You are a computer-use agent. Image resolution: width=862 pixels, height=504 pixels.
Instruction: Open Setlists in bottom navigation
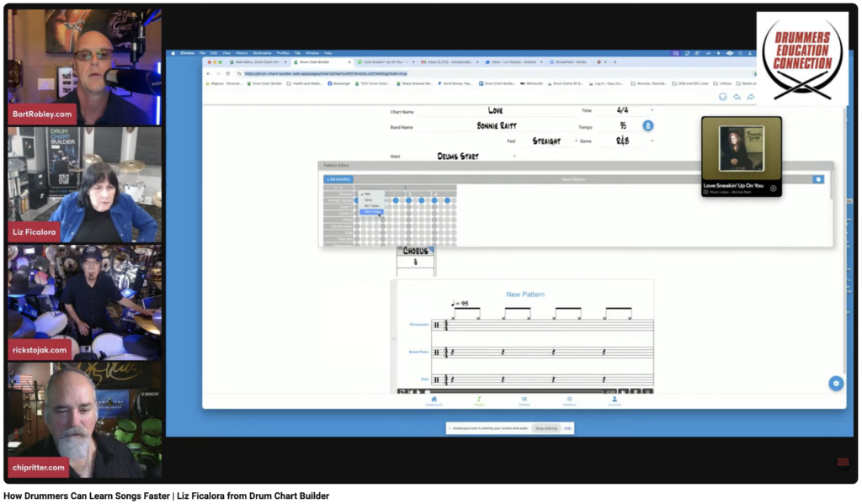click(524, 401)
